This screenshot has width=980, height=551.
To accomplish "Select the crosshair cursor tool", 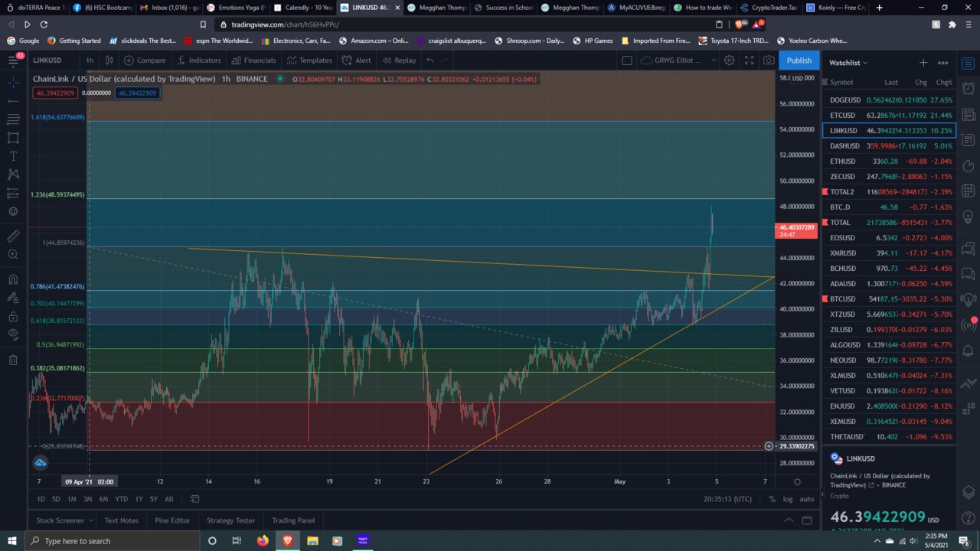I will (13, 83).
